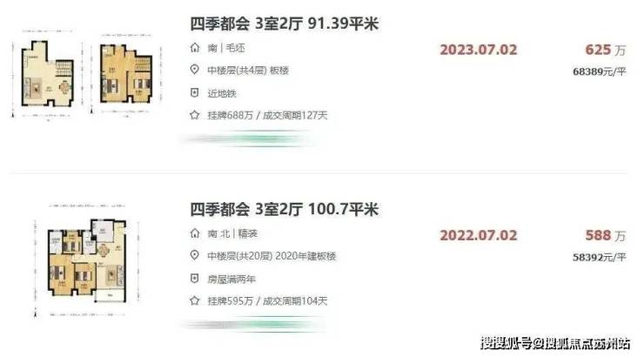Click green gradient bar under first listing
The width and height of the screenshot is (644, 357).
(249, 138)
